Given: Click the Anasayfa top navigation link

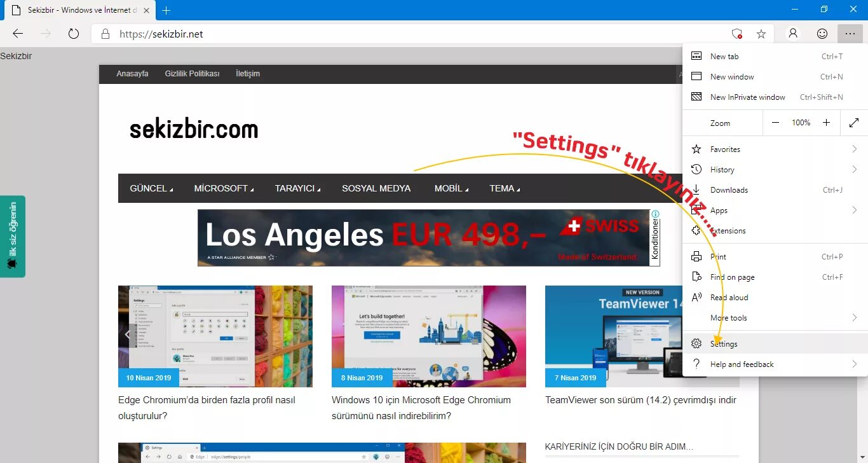Looking at the screenshot, I should (132, 74).
